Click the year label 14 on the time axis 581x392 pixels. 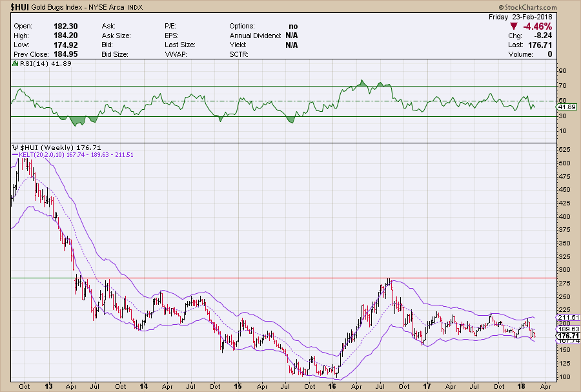143,386
